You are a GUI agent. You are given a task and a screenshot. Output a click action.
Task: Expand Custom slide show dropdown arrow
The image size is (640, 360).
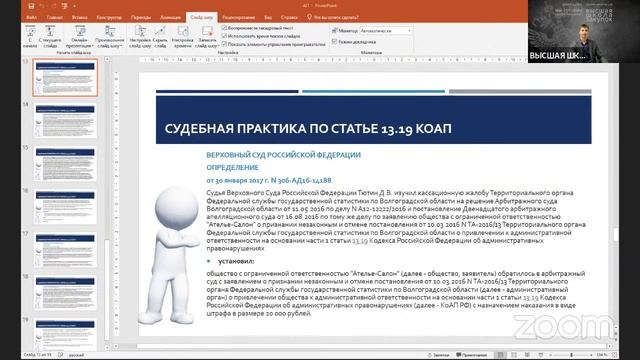click(x=121, y=46)
